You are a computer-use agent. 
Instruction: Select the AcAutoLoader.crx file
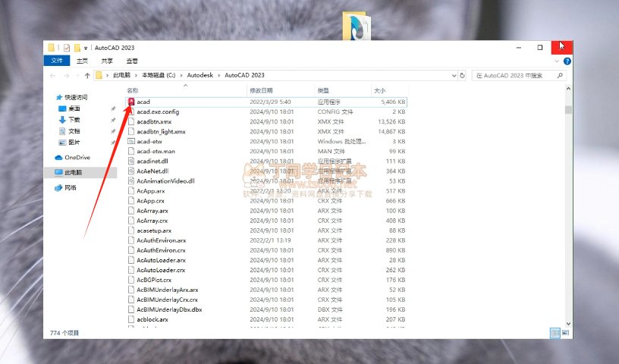click(x=161, y=270)
